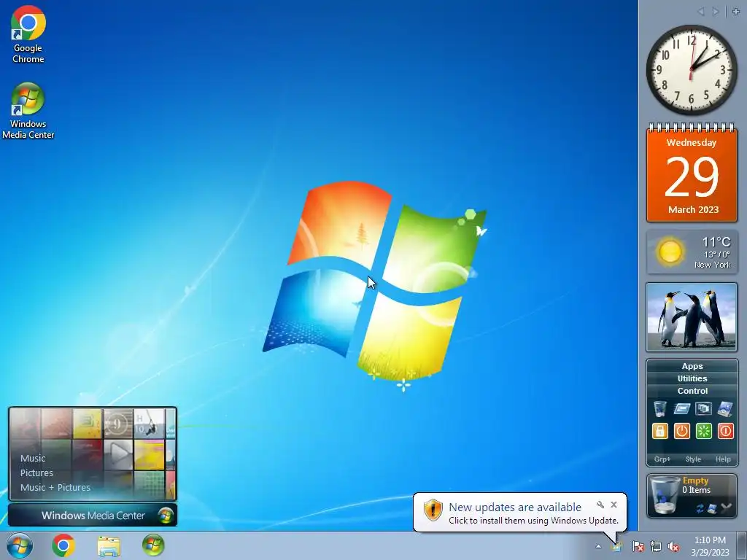Click the network tray icon
This screenshot has width=747, height=560.
656,547
